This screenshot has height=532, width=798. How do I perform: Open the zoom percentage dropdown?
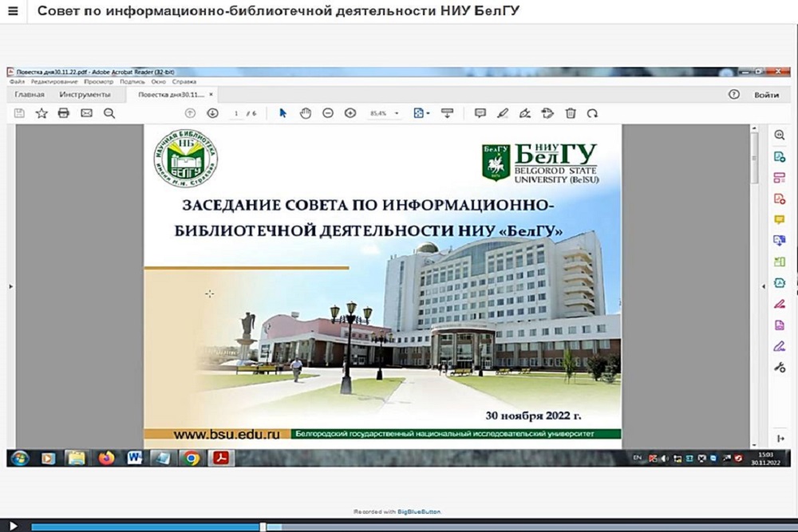point(397,114)
